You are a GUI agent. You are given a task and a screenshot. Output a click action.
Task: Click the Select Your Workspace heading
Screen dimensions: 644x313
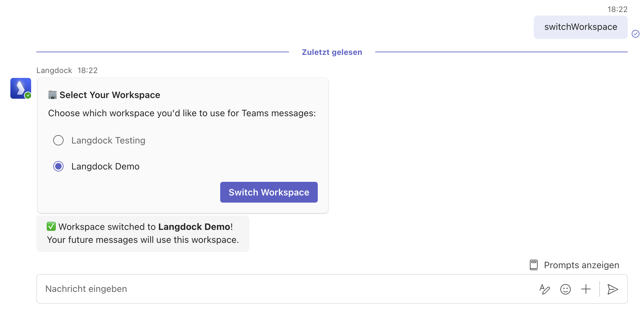(x=110, y=95)
